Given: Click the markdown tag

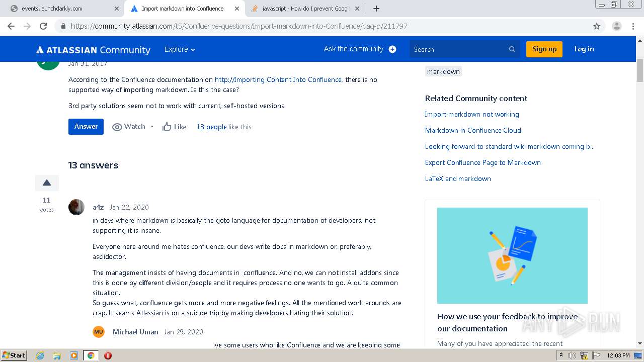Looking at the screenshot, I should click(x=443, y=71).
